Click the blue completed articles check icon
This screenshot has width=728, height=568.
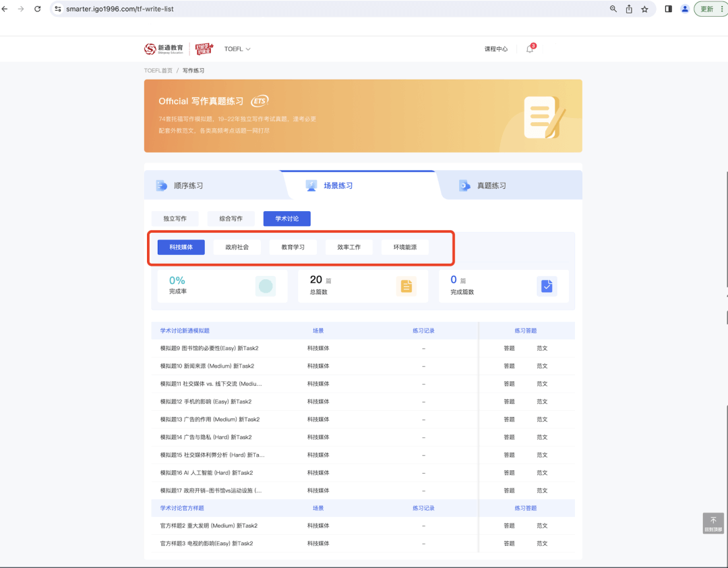tap(547, 286)
